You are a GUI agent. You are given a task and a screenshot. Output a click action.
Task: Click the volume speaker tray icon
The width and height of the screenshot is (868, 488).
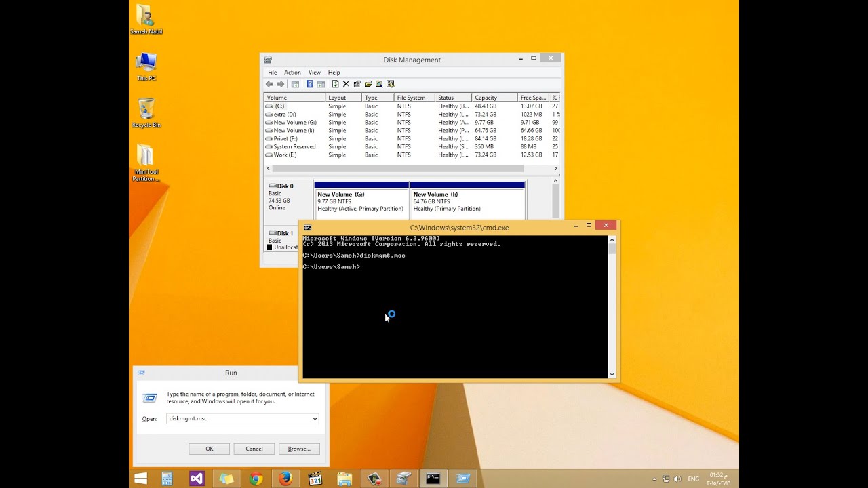[677, 479]
